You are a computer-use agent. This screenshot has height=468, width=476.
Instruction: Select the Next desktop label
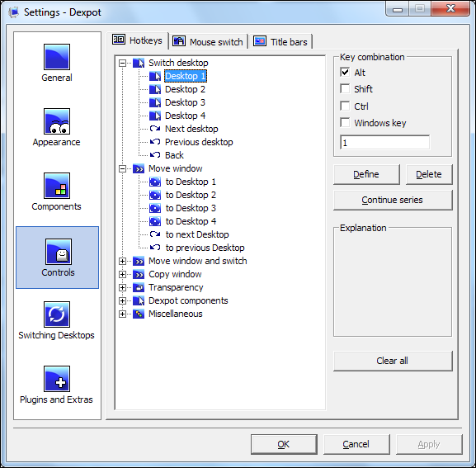click(x=191, y=129)
